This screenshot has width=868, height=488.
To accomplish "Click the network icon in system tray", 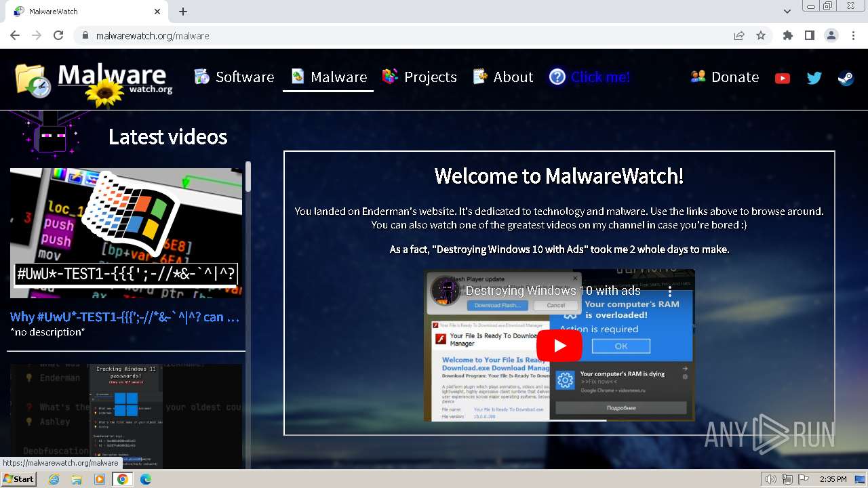I will [x=787, y=479].
